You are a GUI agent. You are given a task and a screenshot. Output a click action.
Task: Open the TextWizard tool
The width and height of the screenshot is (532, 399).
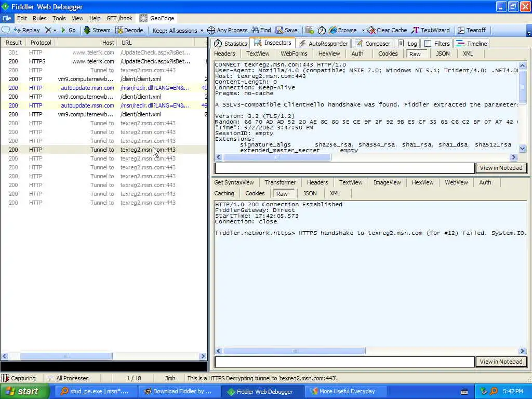(x=431, y=30)
